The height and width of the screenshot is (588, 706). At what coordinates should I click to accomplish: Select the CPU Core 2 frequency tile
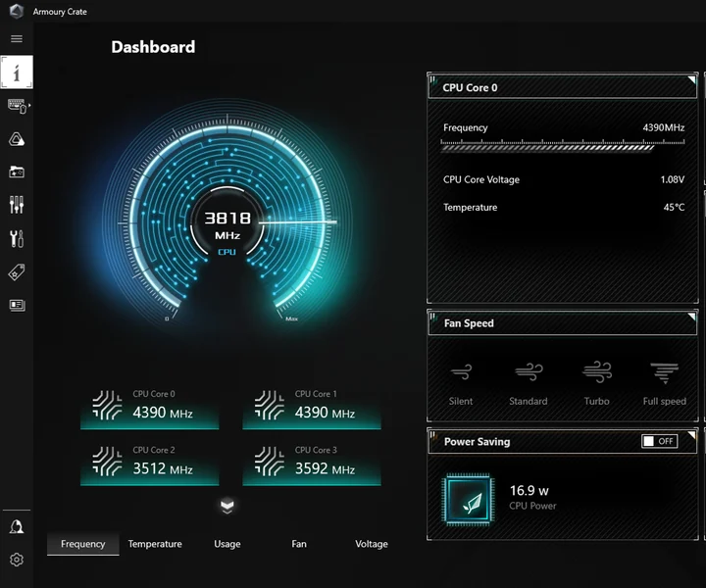(149, 464)
